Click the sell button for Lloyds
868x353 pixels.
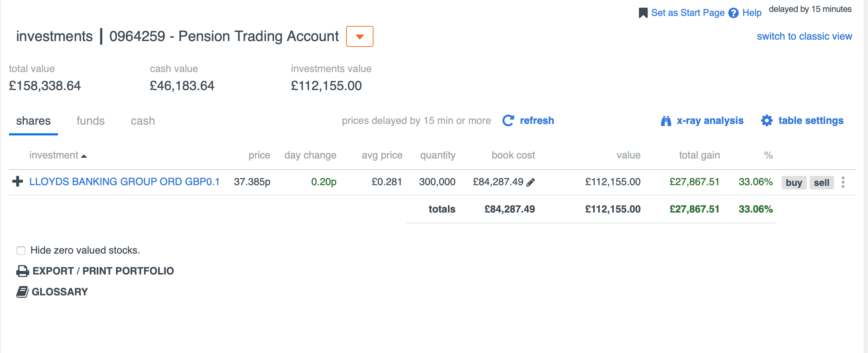pos(822,183)
